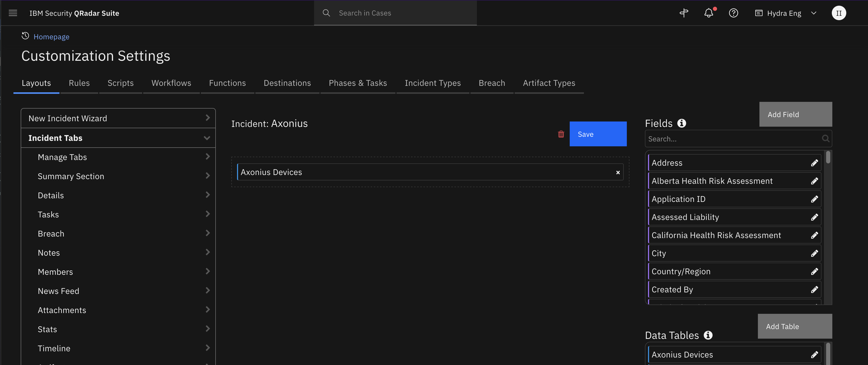Click the Add Table button

click(795, 326)
